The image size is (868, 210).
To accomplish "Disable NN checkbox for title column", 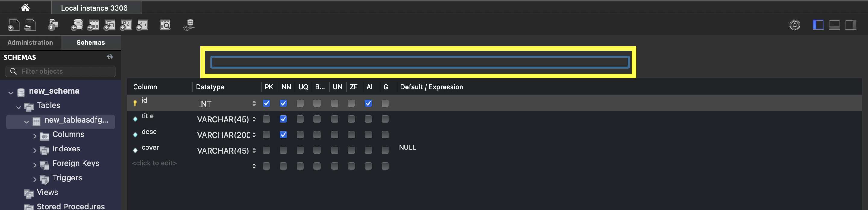I will click(x=283, y=119).
